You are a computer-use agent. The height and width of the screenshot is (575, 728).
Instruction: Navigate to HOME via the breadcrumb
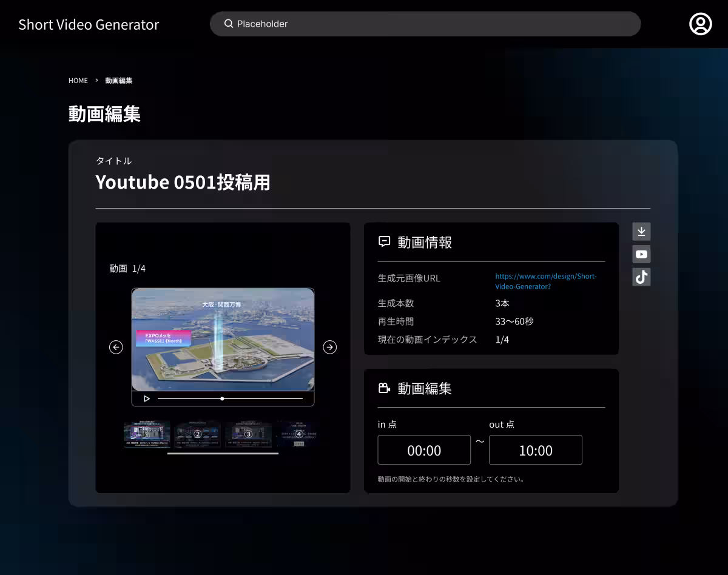78,80
